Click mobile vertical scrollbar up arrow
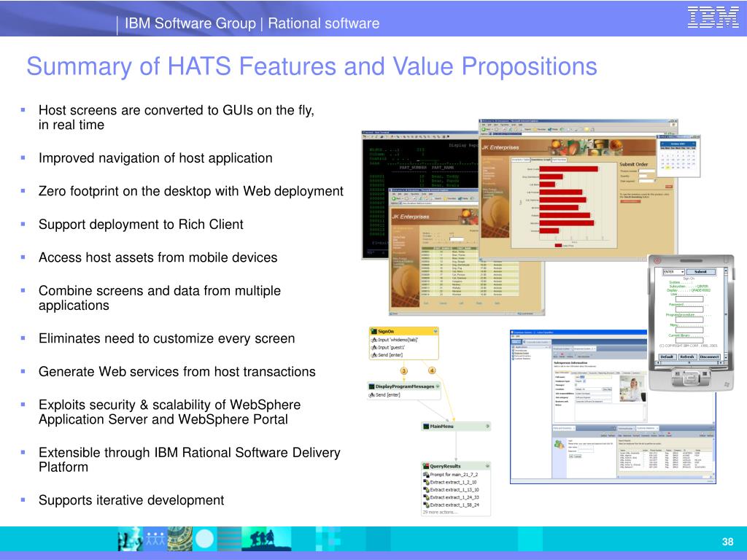The image size is (747, 560). (x=726, y=271)
